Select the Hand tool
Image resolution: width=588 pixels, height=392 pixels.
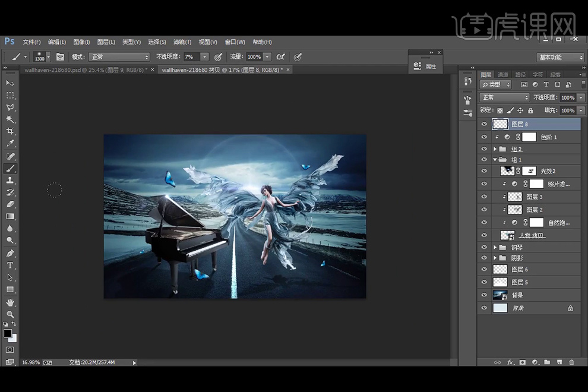point(10,302)
